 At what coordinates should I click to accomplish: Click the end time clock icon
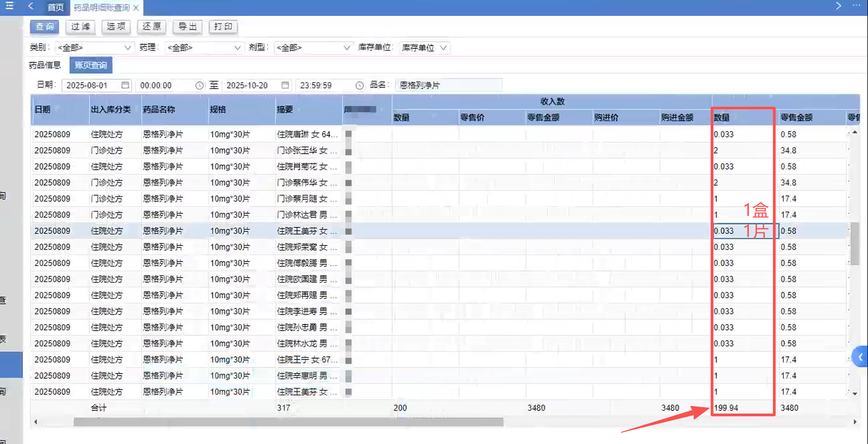[x=359, y=85]
